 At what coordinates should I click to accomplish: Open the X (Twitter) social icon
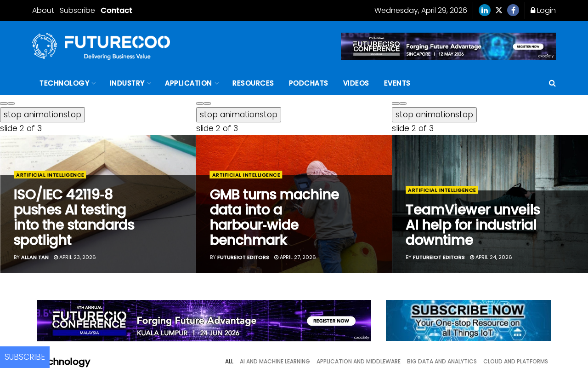(x=499, y=10)
